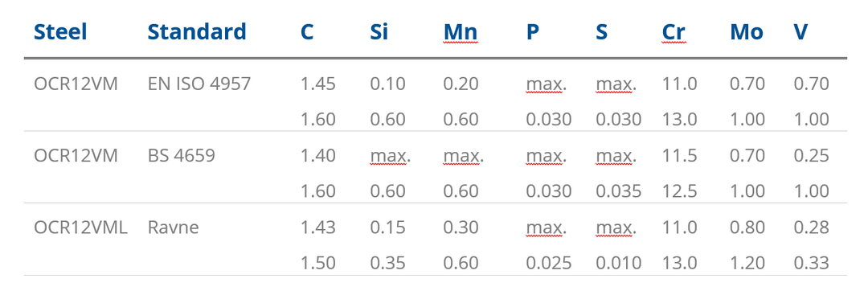
Task: Click the Ravne standard cell
Action: 174,227
